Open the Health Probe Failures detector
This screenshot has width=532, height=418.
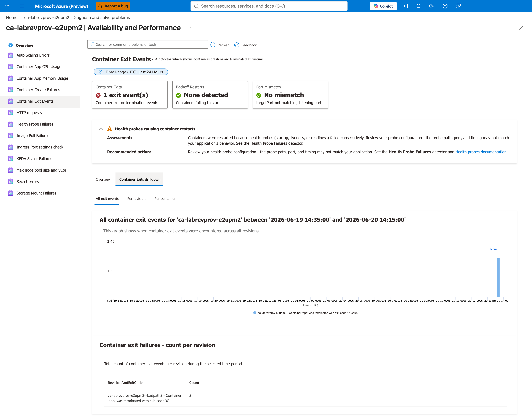(x=35, y=124)
